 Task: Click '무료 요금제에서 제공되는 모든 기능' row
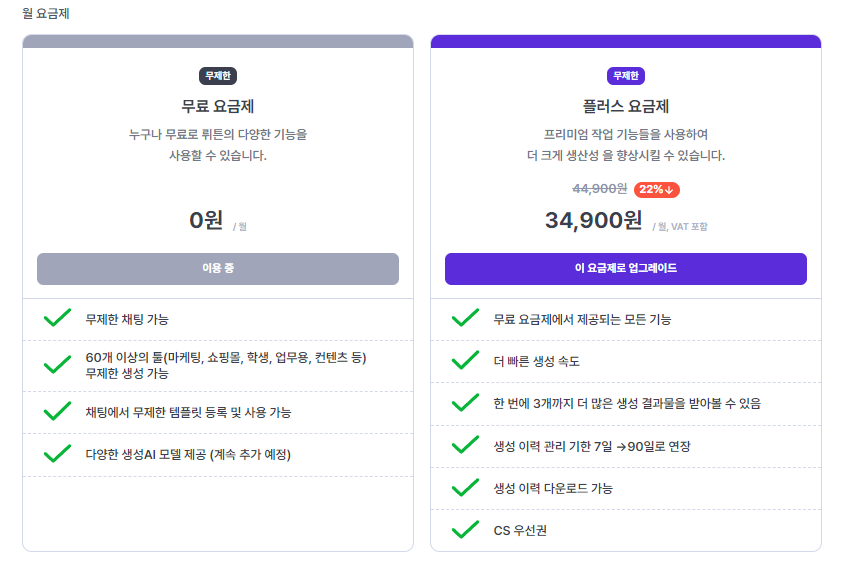[x=626, y=320]
